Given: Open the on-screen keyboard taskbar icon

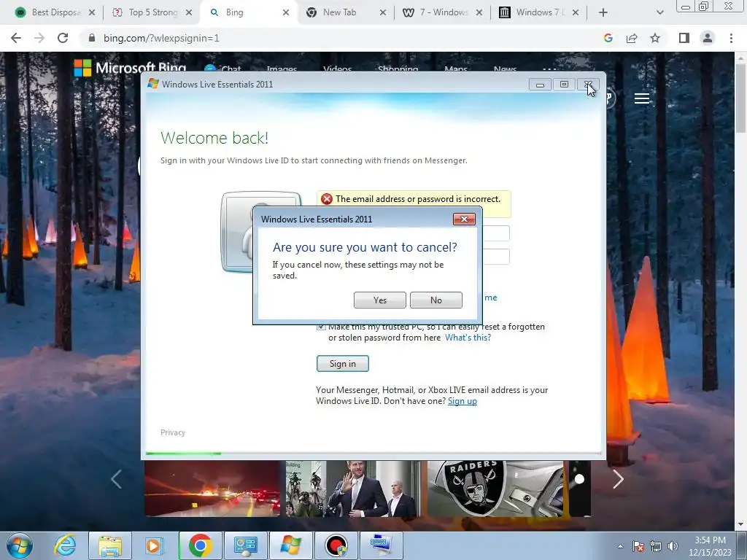Looking at the screenshot, I should click(381, 545).
